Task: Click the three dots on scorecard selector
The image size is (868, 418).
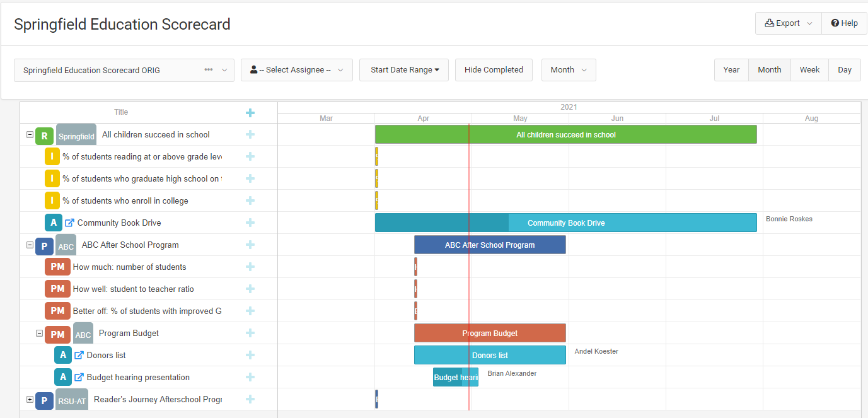Action: (209, 70)
